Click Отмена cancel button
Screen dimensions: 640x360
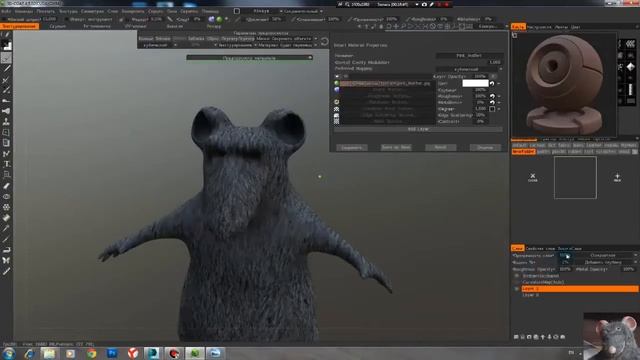pyautogui.click(x=485, y=147)
